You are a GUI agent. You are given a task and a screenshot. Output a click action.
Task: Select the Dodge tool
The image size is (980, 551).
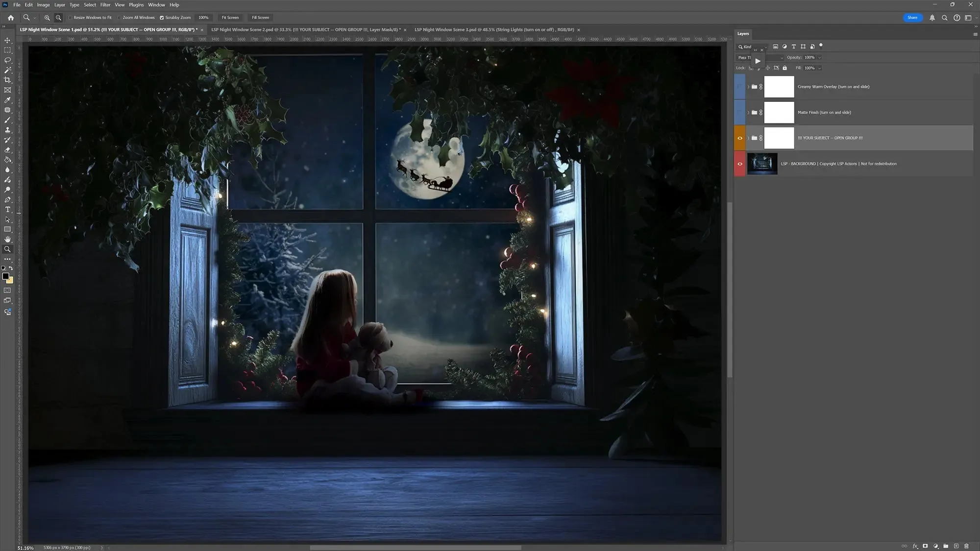click(7, 190)
